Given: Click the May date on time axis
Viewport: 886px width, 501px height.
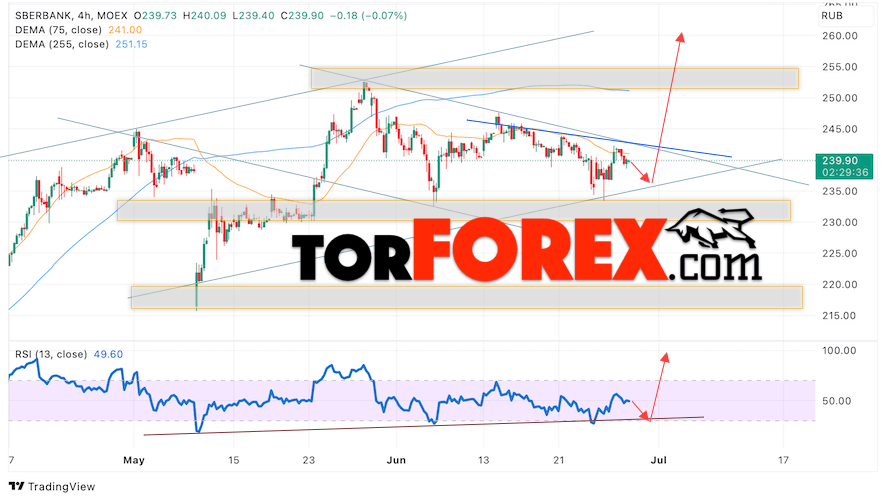Looking at the screenshot, I should pyautogui.click(x=134, y=460).
